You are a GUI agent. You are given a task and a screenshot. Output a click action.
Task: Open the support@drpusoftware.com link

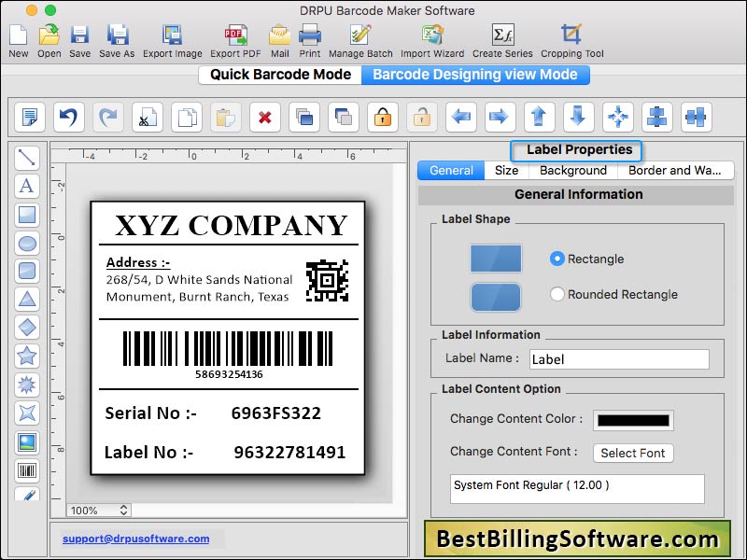click(x=136, y=539)
